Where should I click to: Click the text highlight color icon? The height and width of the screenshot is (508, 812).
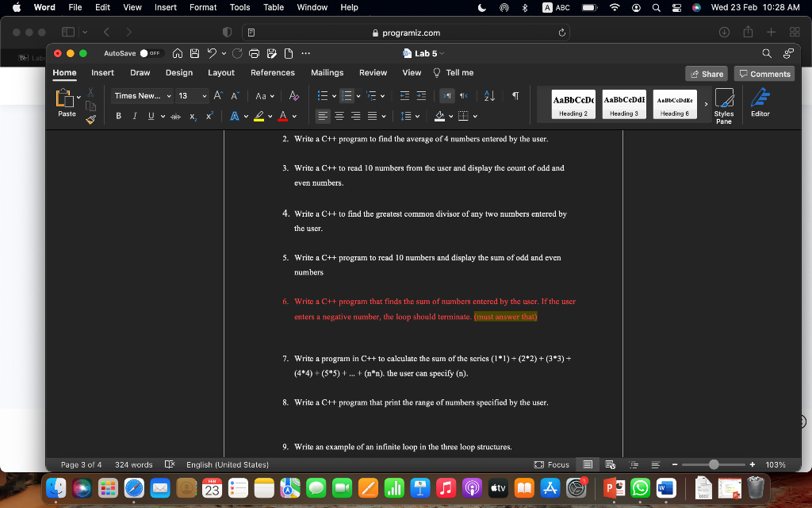tap(259, 116)
